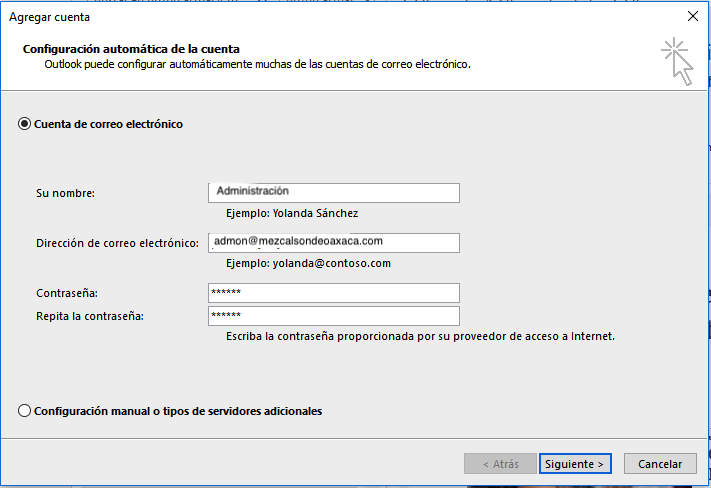
Task: Click the Cancelar button
Action: click(659, 464)
